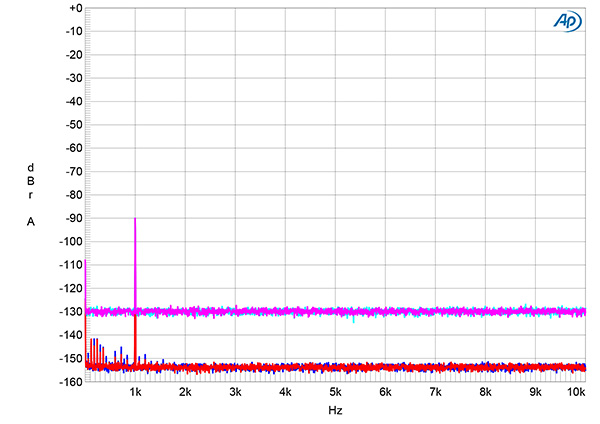600x424 pixels.
Task: Click the '-120' label on the vertical axis
Action: [71, 288]
